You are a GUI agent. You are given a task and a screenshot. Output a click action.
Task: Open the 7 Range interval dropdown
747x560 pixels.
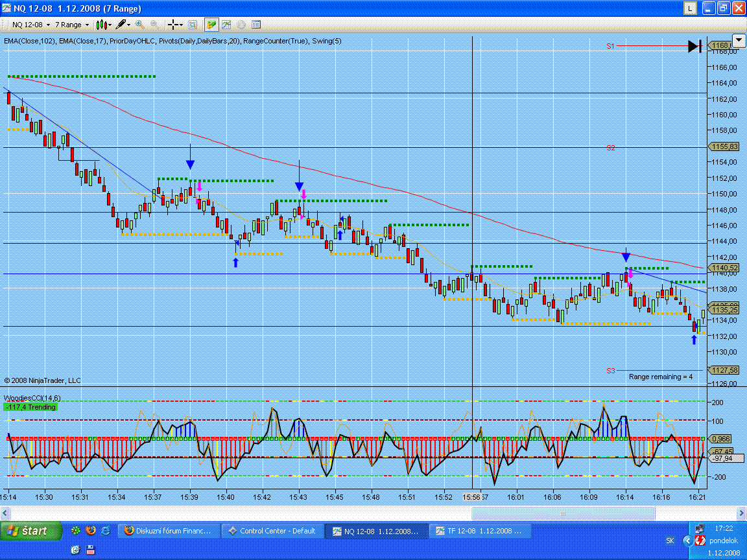click(x=71, y=25)
